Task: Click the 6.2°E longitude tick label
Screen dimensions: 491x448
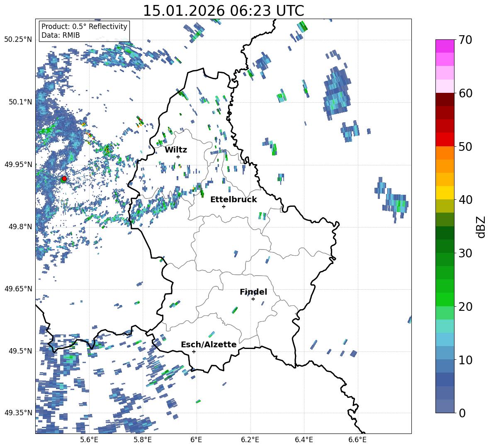Action: click(x=250, y=440)
